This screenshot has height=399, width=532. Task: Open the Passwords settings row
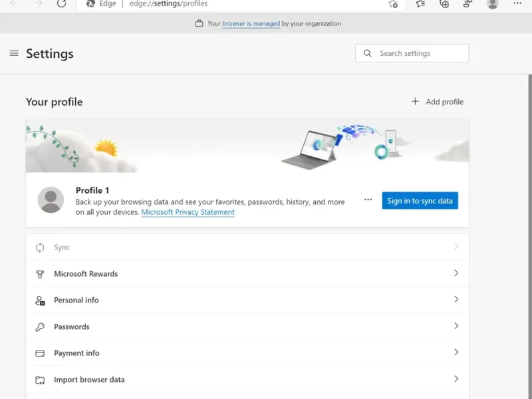[x=247, y=327]
